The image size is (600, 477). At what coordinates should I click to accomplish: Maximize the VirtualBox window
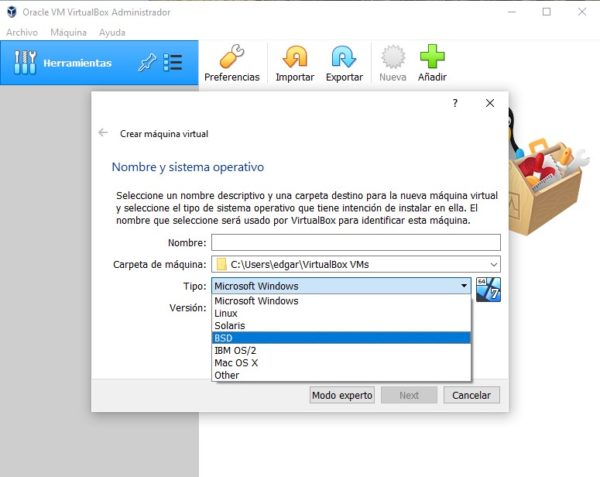point(547,12)
